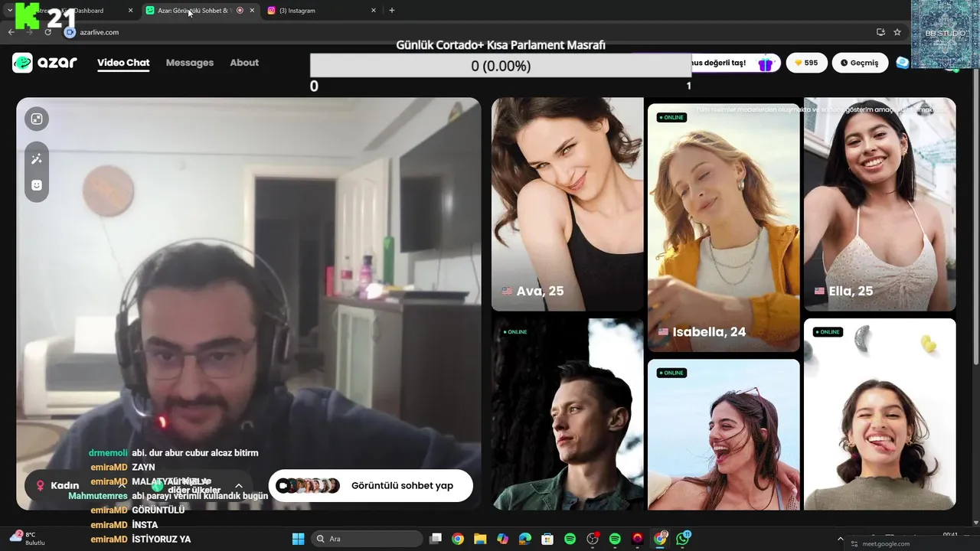Viewport: 980px width, 551px height.
Task: Go back to the previous page
Action: tap(11, 32)
